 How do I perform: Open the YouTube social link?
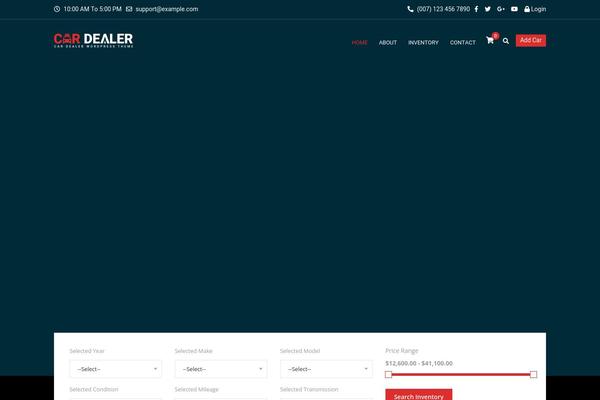click(514, 9)
